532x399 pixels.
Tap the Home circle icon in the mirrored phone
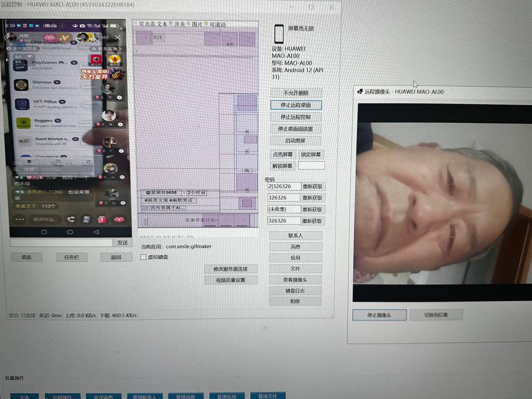click(x=70, y=232)
